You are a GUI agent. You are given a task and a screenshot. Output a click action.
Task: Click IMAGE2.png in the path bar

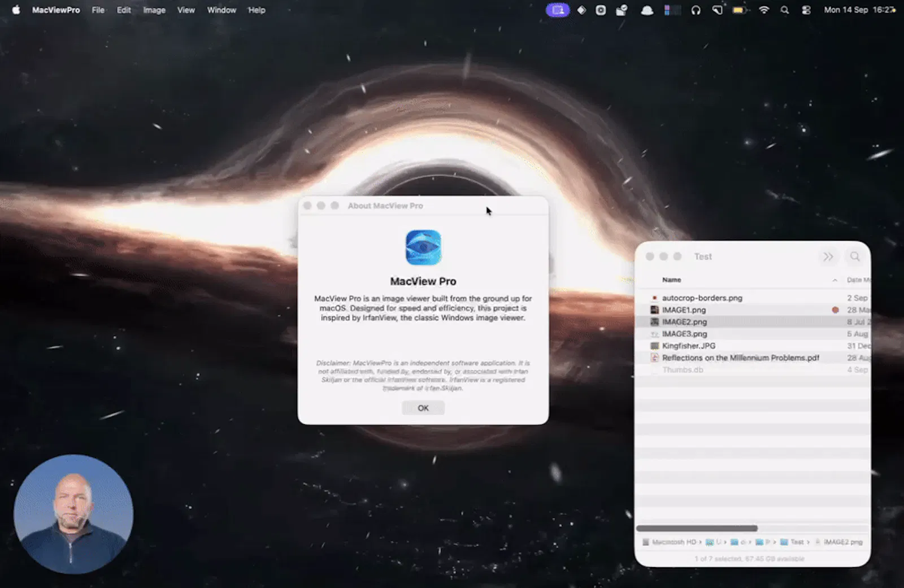(838, 542)
